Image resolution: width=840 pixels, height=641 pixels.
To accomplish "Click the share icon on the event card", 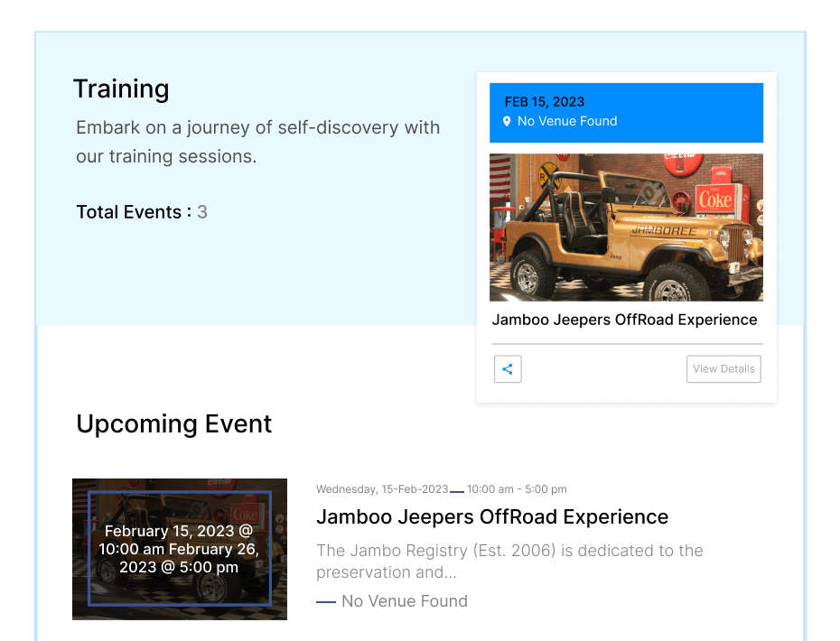I will (508, 369).
